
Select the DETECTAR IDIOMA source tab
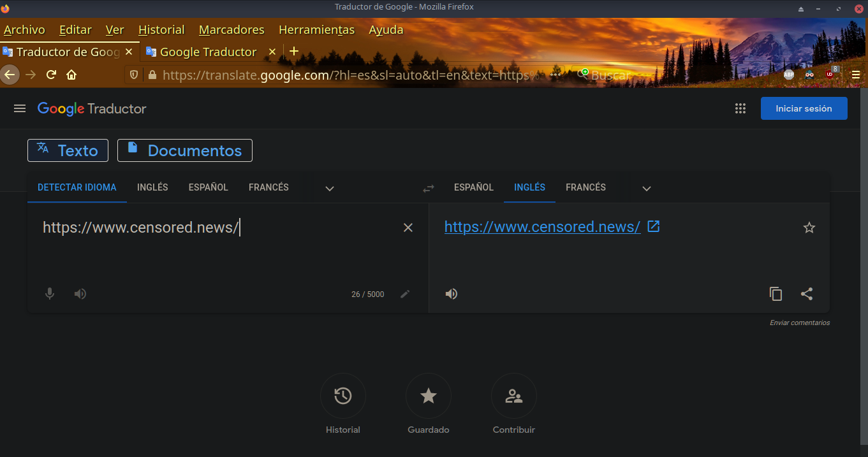pyautogui.click(x=77, y=187)
